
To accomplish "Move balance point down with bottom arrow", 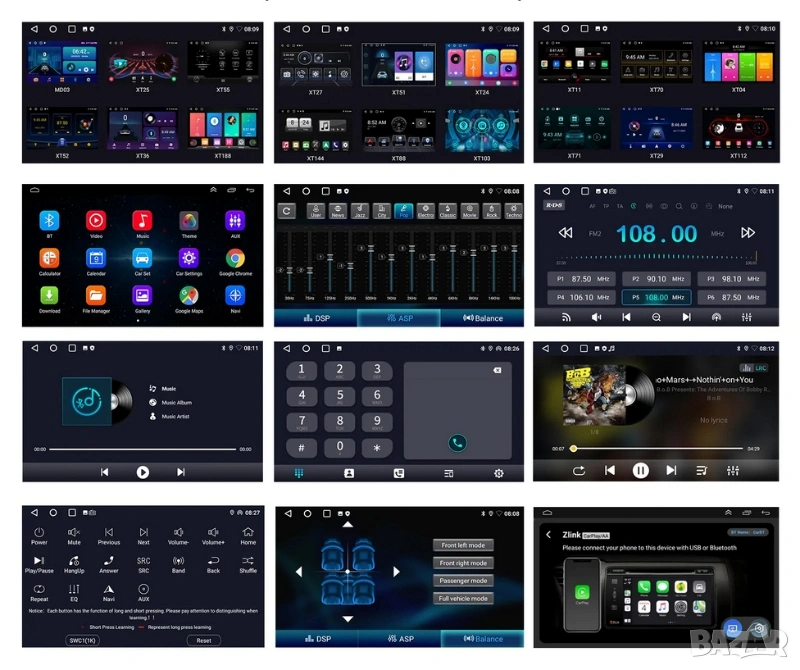I will coord(347,619).
